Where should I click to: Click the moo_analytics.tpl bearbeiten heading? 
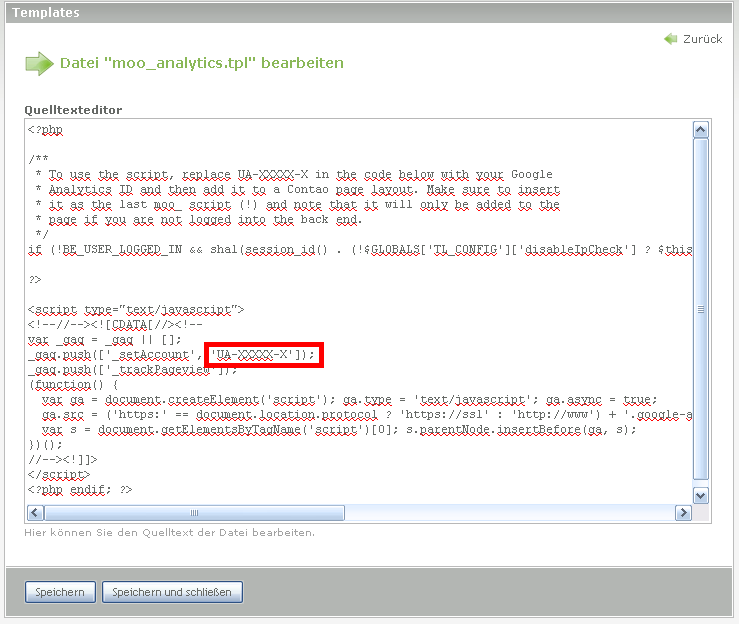201,63
